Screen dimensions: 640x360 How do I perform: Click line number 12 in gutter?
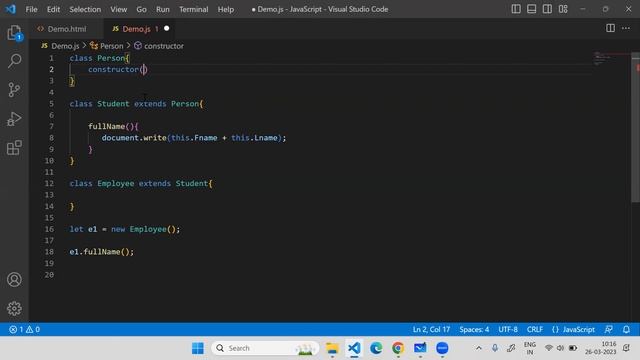click(49, 184)
